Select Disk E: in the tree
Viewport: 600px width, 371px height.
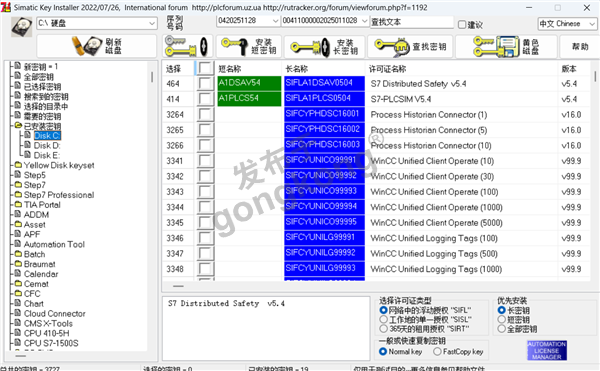(47, 155)
